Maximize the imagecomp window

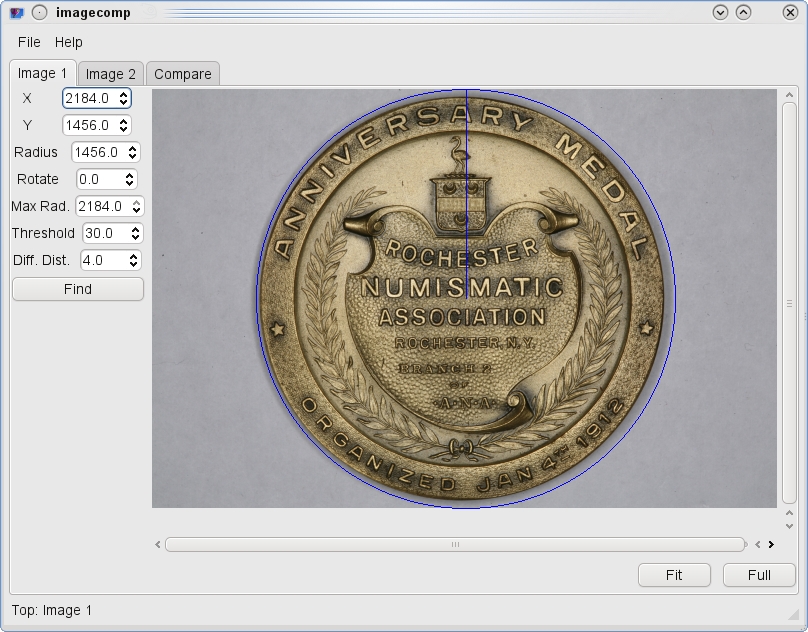[x=743, y=12]
